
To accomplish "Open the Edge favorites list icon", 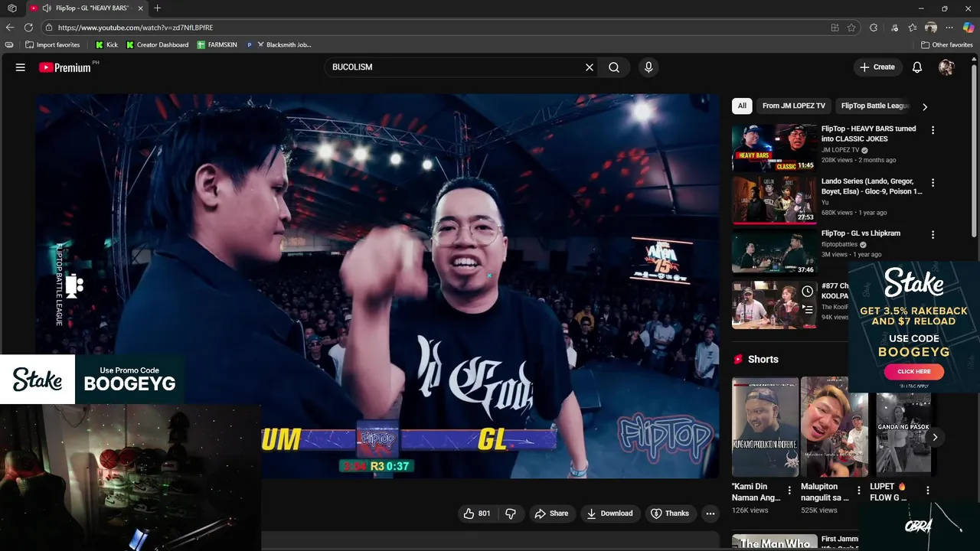I will (913, 28).
